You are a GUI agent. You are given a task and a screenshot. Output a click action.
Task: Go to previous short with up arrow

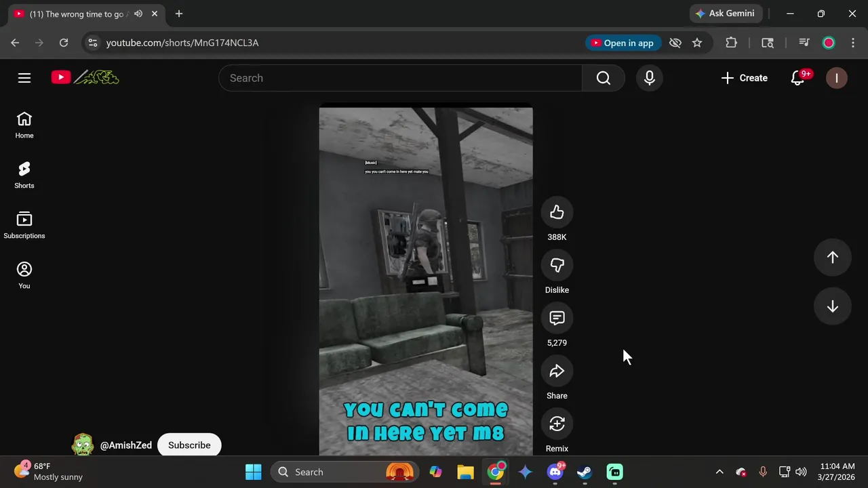point(833,258)
